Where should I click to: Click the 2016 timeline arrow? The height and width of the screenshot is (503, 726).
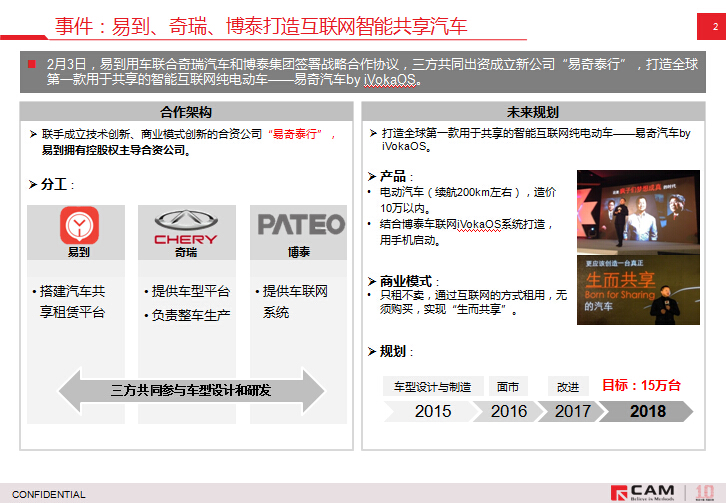tap(508, 411)
